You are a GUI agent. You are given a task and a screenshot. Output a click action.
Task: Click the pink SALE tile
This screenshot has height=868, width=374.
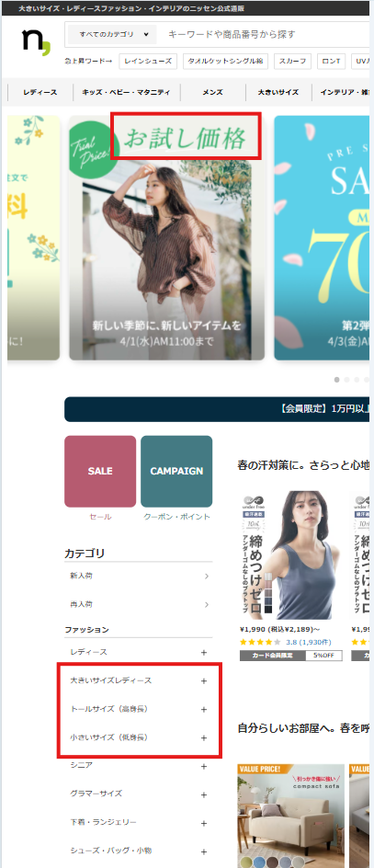click(x=100, y=471)
